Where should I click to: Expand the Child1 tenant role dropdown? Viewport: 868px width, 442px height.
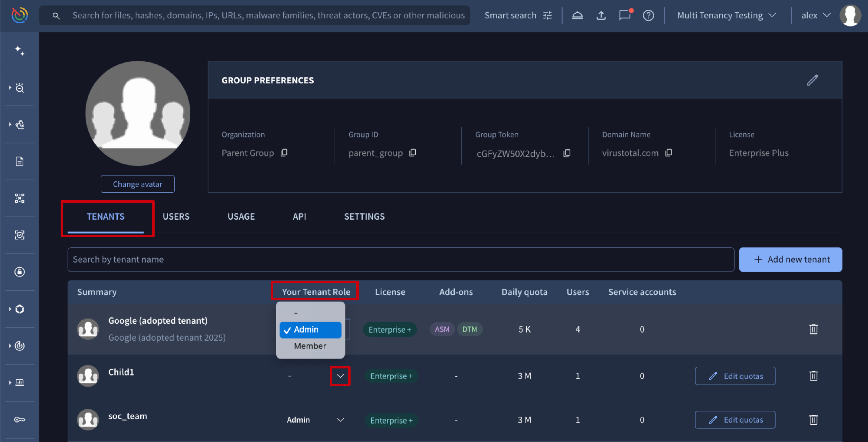coord(340,376)
